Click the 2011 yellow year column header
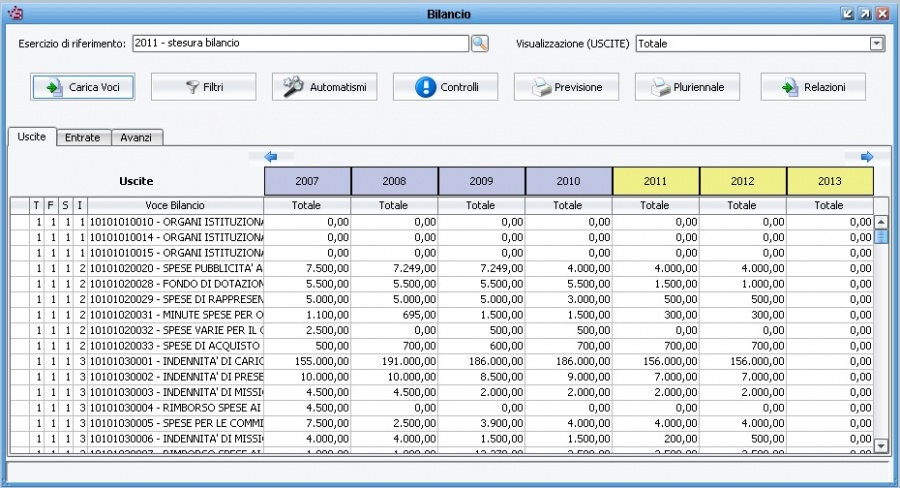The width and height of the screenshot is (900, 488). (655, 182)
